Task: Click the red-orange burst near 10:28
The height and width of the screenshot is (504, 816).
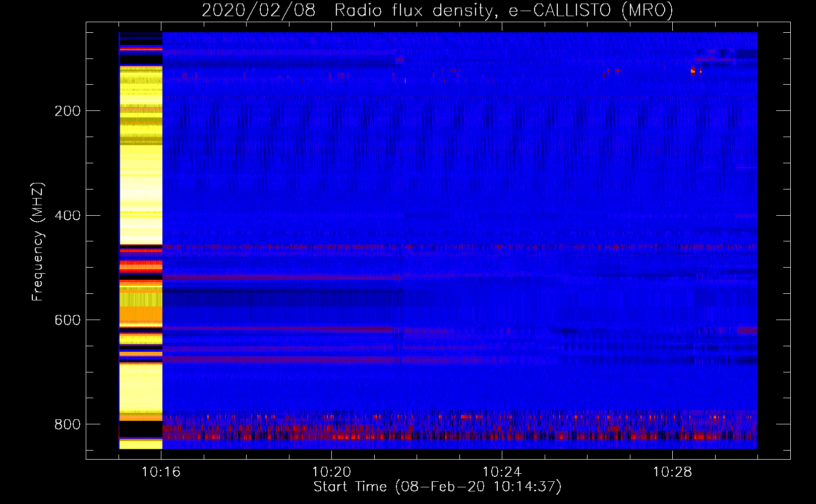Action: click(693, 71)
